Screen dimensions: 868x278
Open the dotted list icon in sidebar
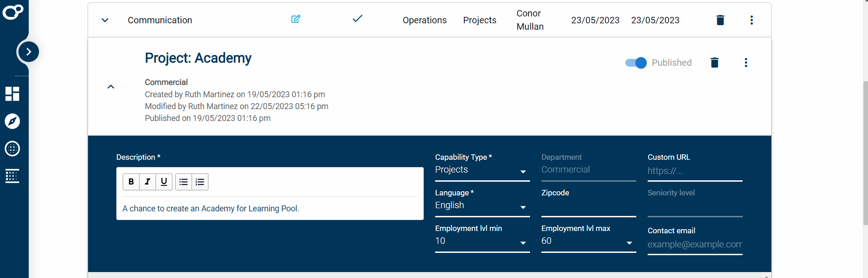tap(12, 176)
